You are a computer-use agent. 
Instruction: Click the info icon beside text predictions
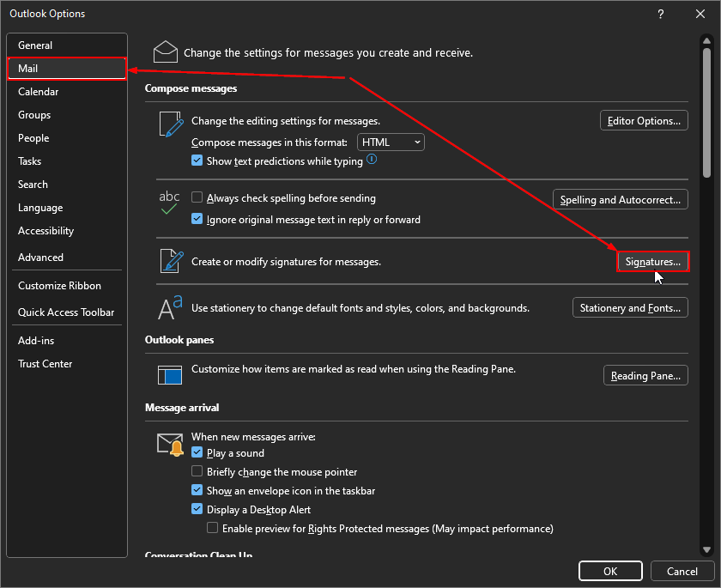[372, 160]
